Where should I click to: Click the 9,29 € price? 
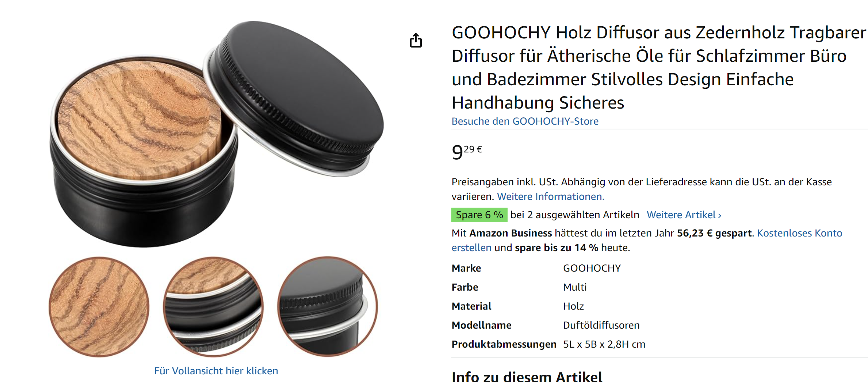pos(467,152)
